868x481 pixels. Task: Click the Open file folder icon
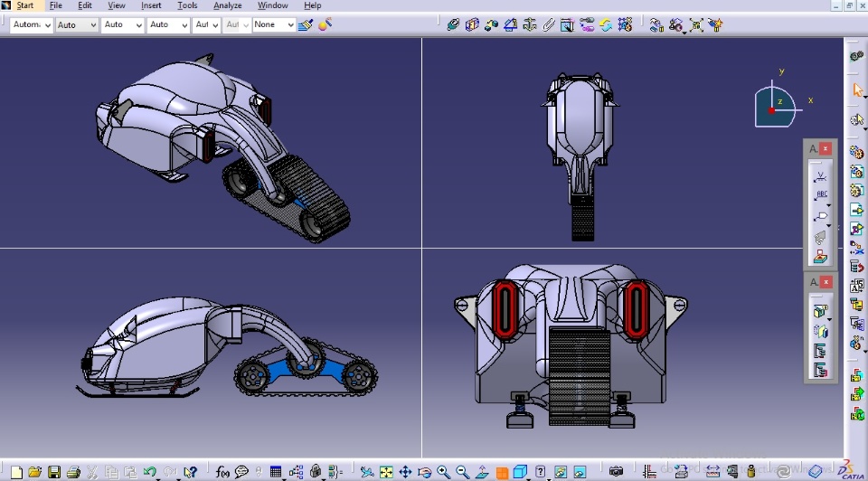[x=35, y=472]
